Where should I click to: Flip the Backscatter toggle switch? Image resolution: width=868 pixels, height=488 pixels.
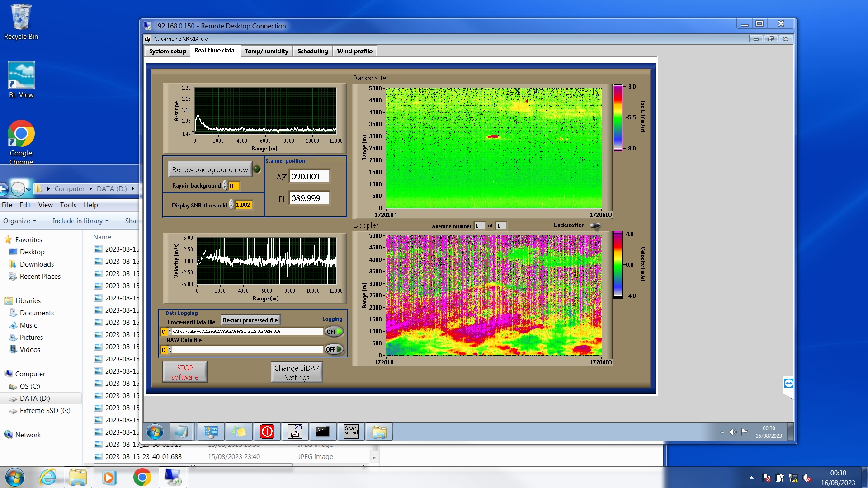point(595,225)
